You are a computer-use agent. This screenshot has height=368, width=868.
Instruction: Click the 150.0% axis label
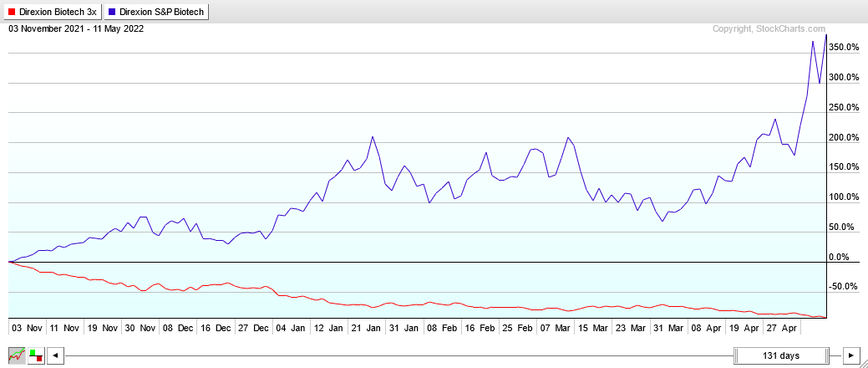click(845, 167)
